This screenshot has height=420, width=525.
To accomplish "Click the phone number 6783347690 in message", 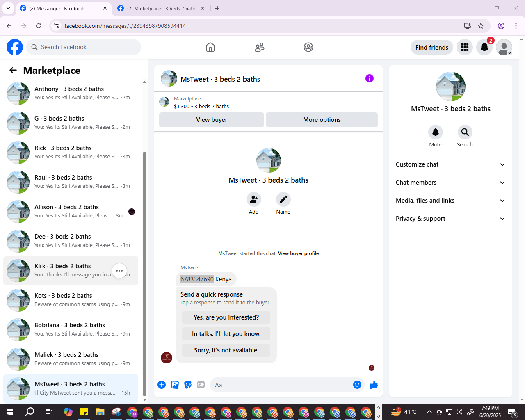I will tap(197, 279).
